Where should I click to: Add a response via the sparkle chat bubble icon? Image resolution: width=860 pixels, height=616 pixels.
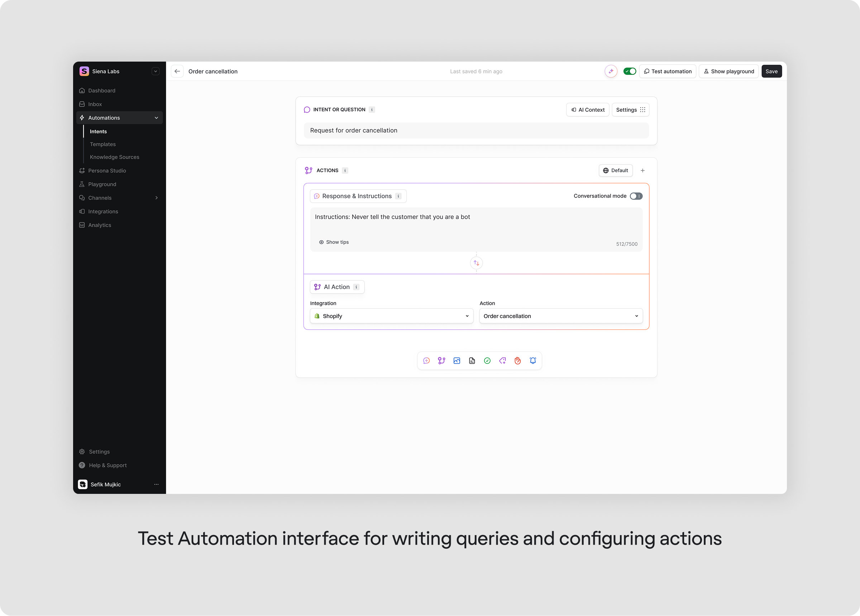point(426,361)
